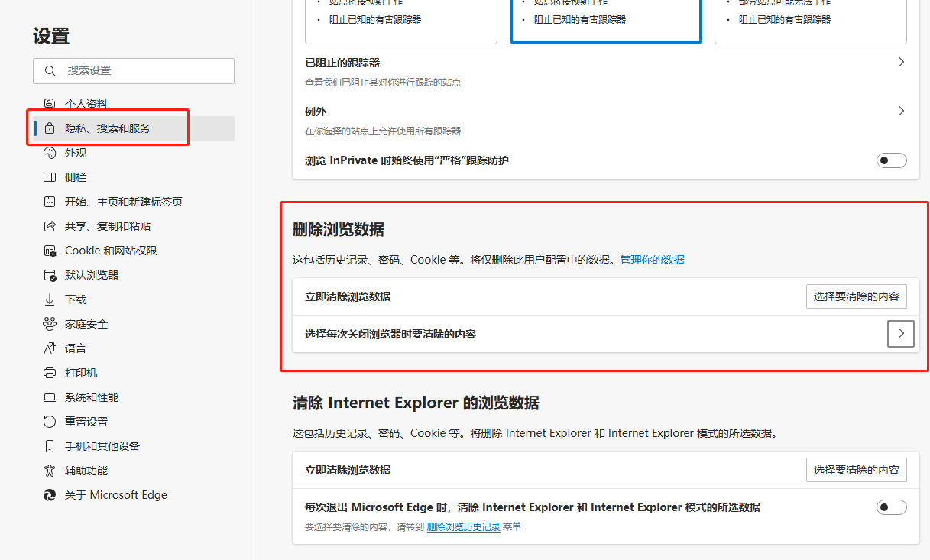This screenshot has width=930, height=560.
Task: Enable InPrivate 严格跟踪防护 toggle
Action: pyautogui.click(x=891, y=160)
